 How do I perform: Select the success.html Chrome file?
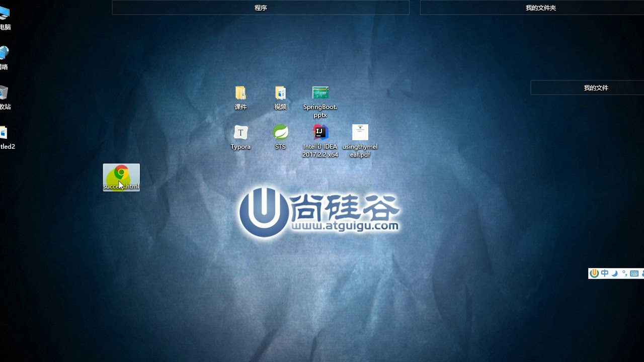[121, 177]
